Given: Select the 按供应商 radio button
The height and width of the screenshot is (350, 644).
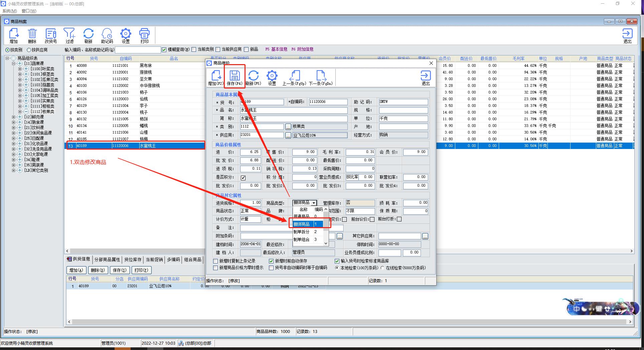Looking at the screenshot, I should tap(29, 50).
